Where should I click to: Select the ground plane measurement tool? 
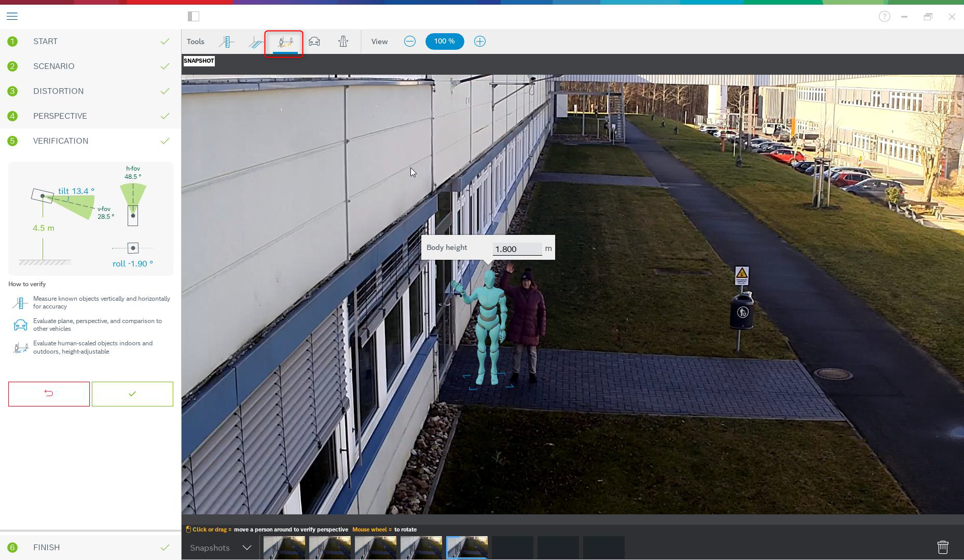coord(256,41)
